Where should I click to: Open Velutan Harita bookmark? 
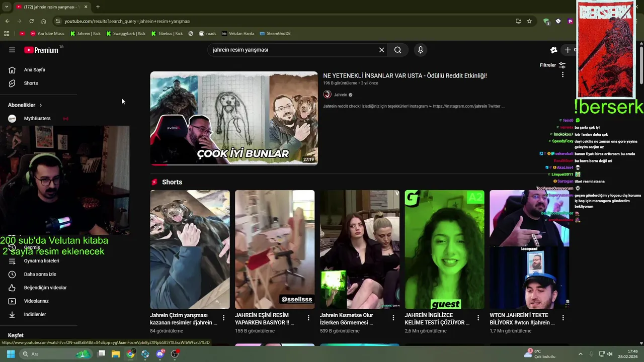238,33
